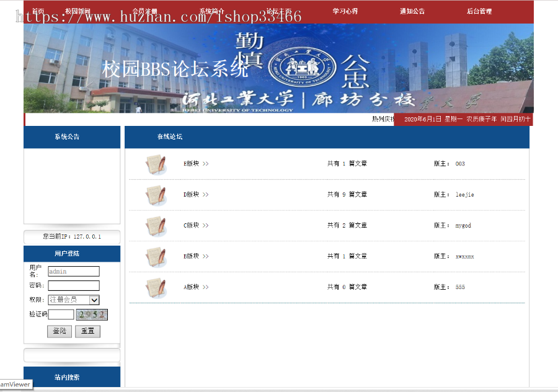Click the C版块 forum scroll icon

coord(156,225)
